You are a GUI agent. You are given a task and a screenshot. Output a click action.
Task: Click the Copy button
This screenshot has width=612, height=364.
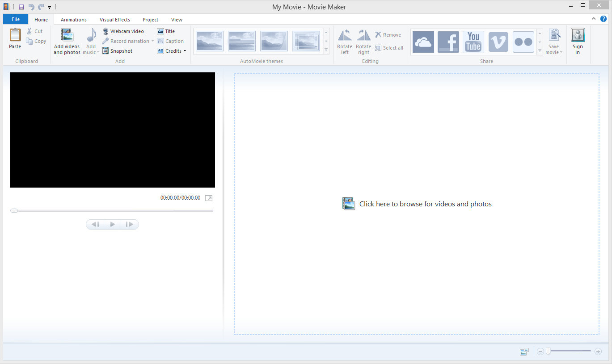coord(36,41)
